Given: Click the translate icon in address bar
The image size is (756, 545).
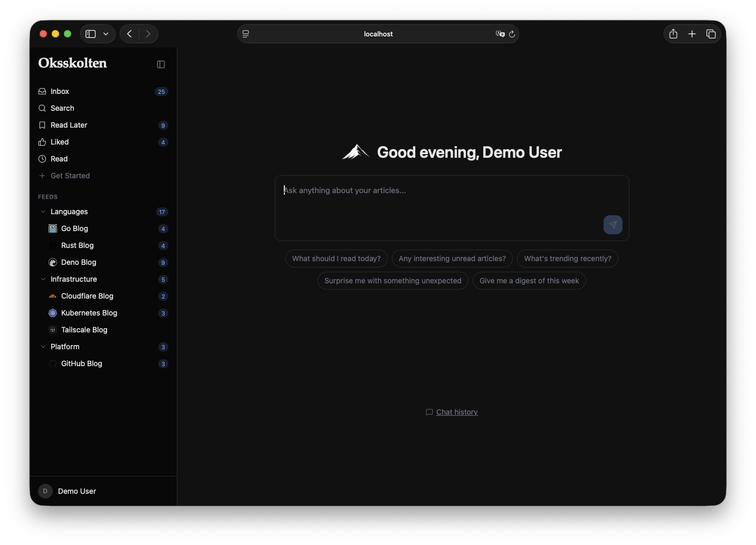Looking at the screenshot, I should tap(500, 34).
